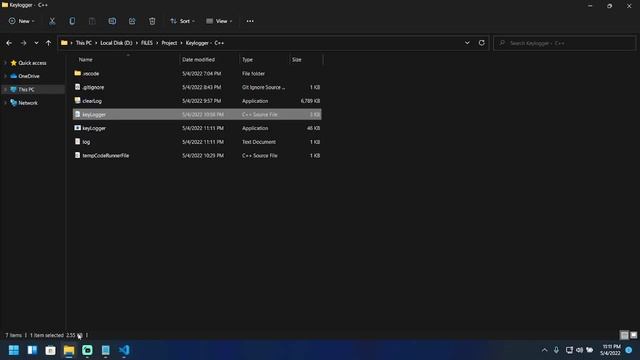The height and width of the screenshot is (360, 640).
Task: Open the See more ellipsis menu
Action: click(x=250, y=21)
